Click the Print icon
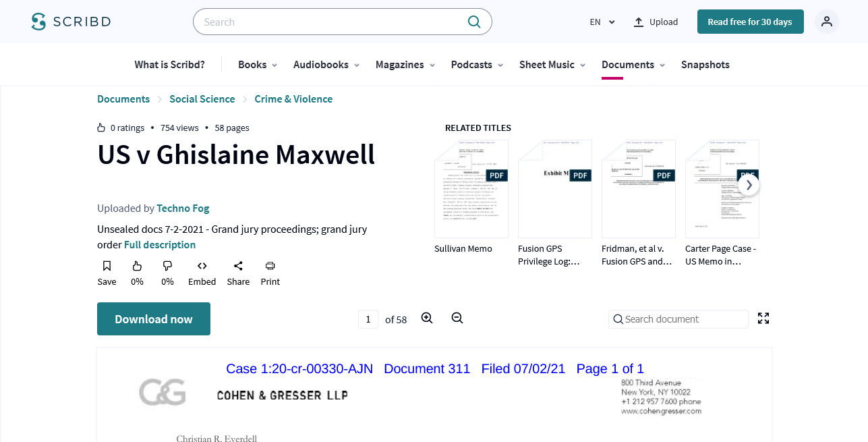 270,266
